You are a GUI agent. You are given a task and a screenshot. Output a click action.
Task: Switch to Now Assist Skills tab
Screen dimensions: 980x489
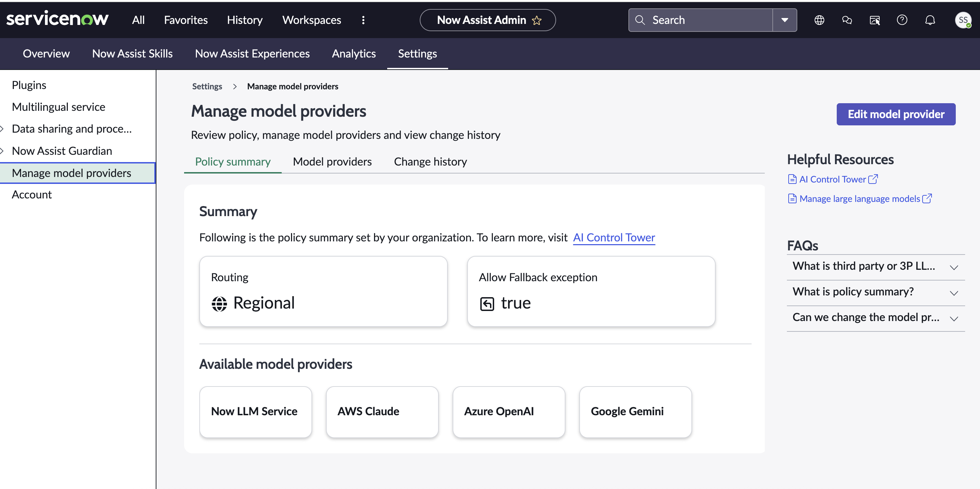(x=132, y=53)
